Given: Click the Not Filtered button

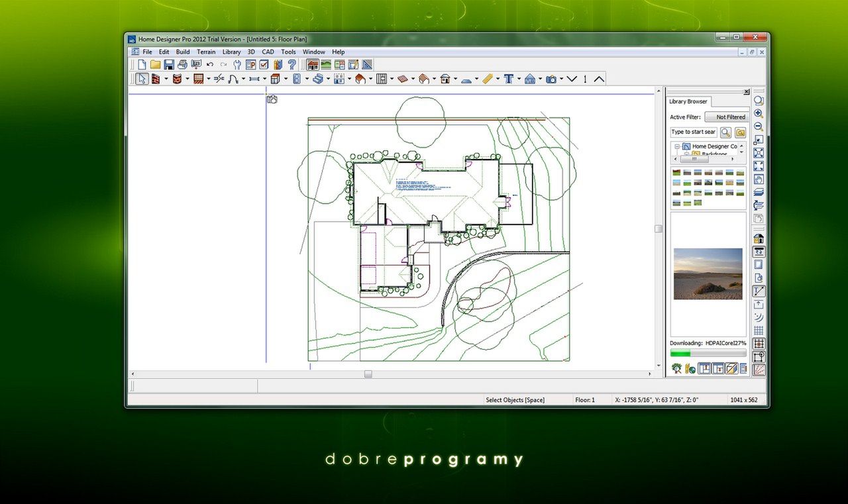Looking at the screenshot, I should 727,117.
